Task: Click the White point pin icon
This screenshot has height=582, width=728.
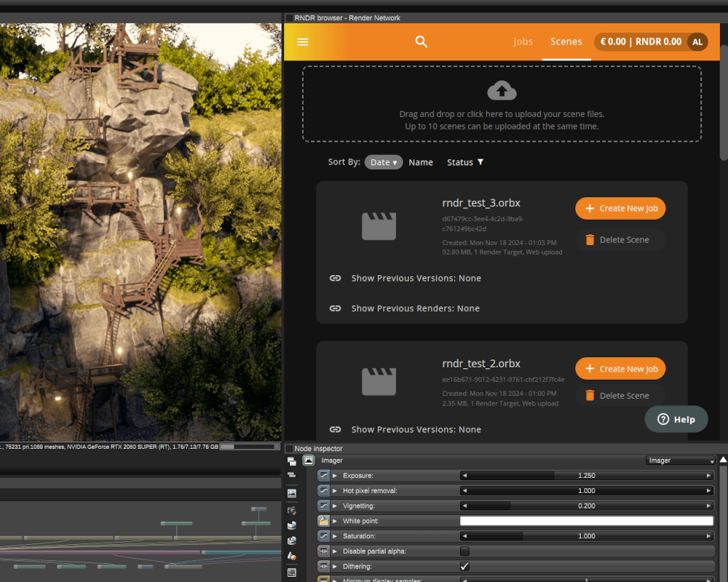Action: click(324, 521)
